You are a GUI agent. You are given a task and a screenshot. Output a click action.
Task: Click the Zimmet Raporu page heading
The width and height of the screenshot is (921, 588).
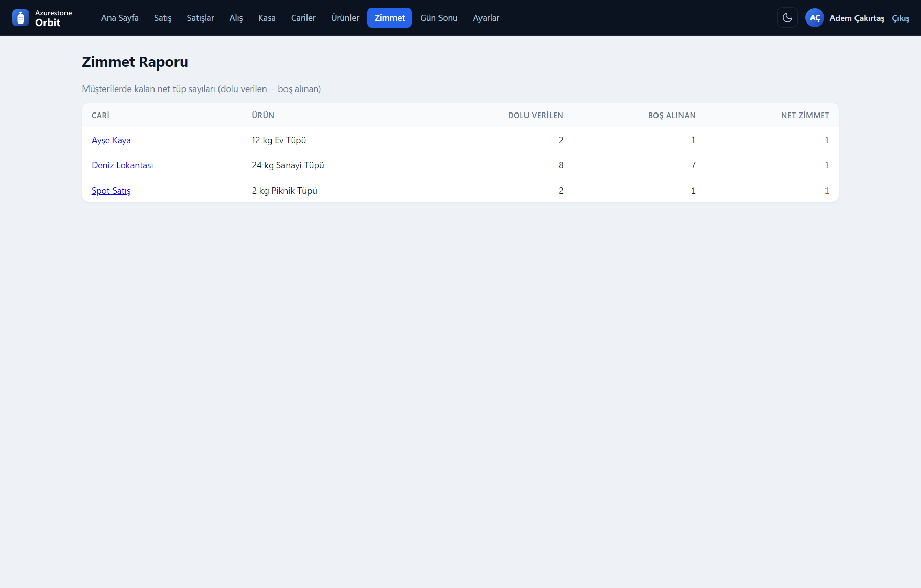(135, 62)
